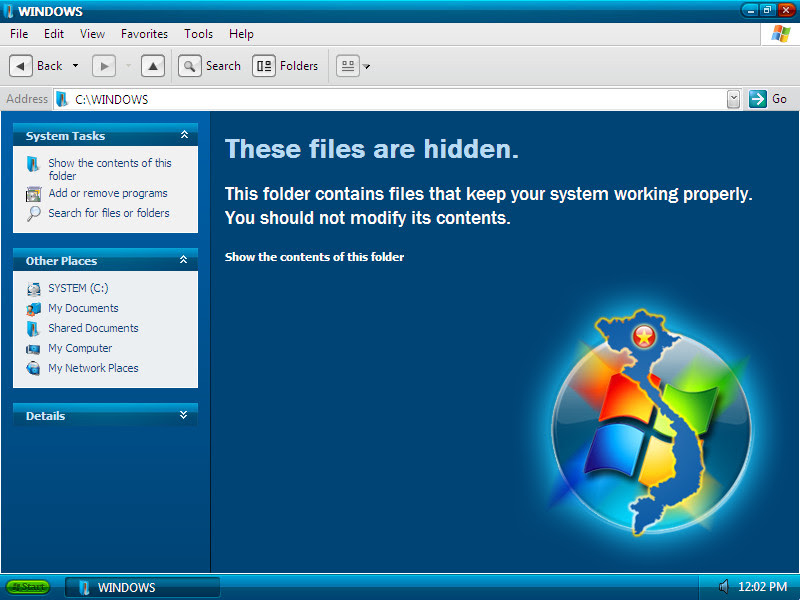The image size is (800, 600).
Task: Open the Tools menu
Action: (198, 34)
